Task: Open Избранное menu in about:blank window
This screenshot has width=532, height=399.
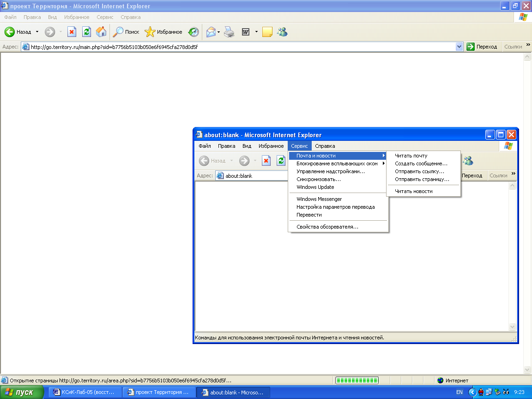Action: (271, 146)
